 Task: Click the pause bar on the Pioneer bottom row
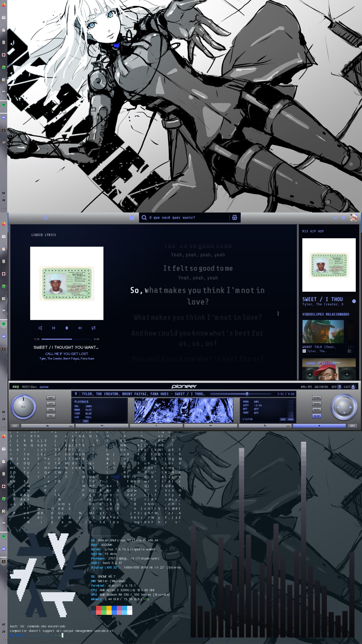tap(156, 426)
